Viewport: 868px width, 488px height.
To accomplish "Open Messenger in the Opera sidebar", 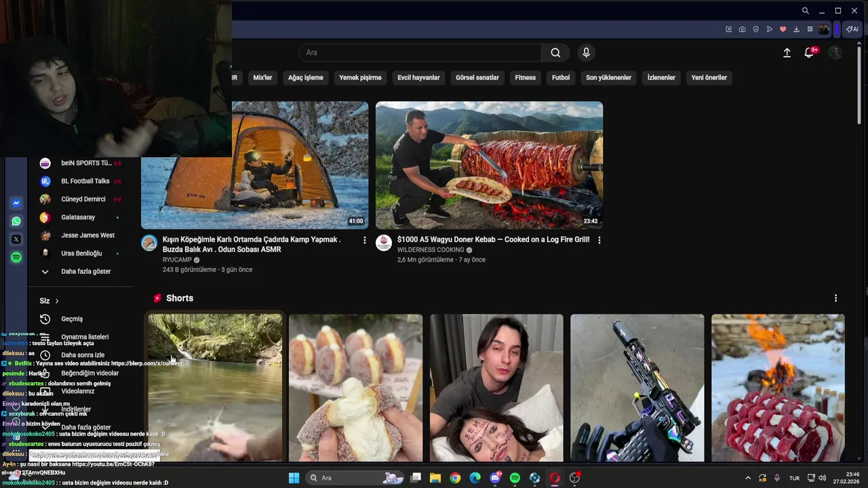I will coord(16,203).
